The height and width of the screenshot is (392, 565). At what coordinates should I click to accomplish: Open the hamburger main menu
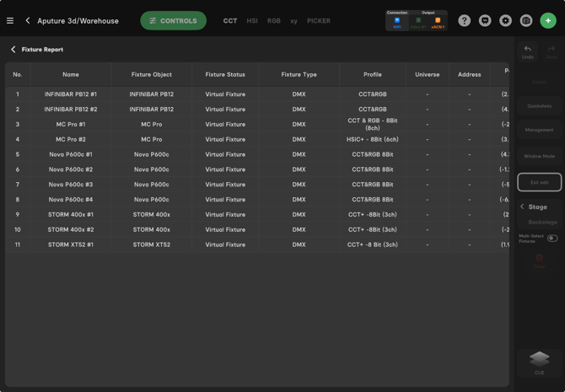click(x=10, y=21)
